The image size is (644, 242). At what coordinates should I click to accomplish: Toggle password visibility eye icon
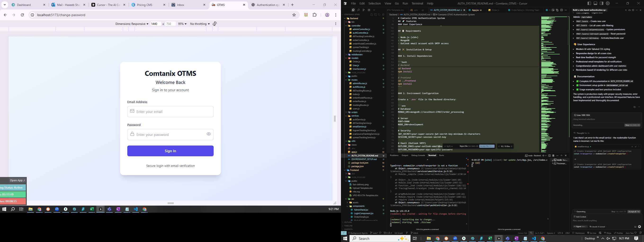[x=209, y=134]
